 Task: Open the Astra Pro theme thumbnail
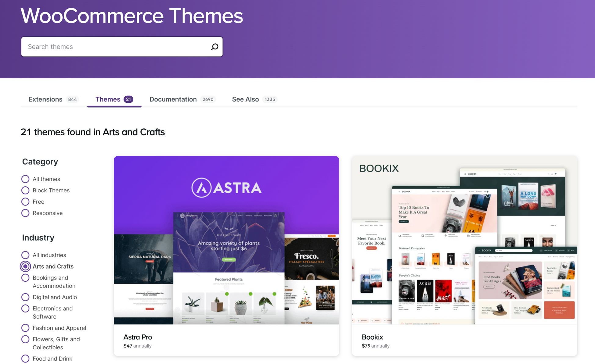point(226,240)
